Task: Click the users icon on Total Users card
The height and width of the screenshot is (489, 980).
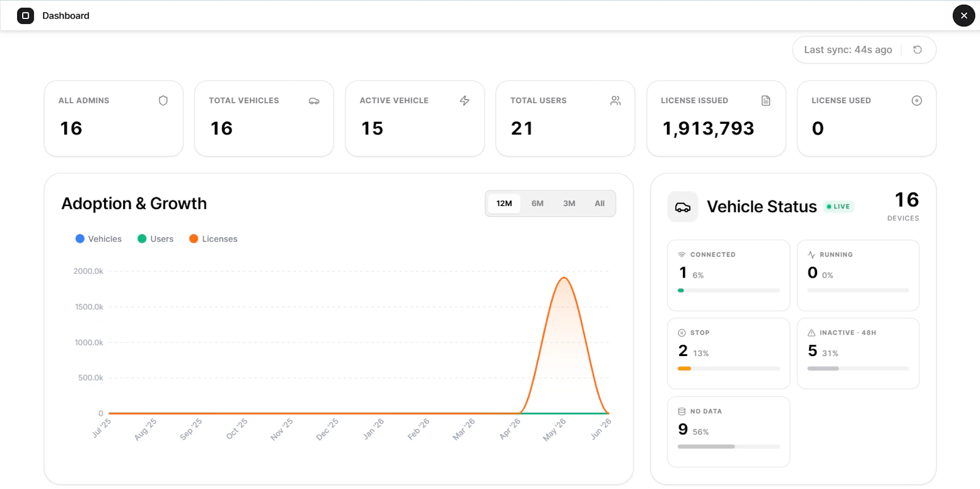Action: 616,100
